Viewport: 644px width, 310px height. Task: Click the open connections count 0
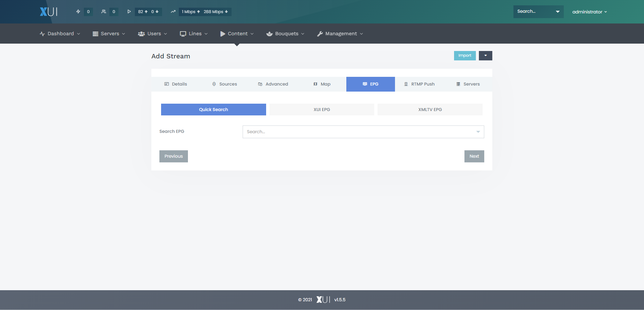(88, 12)
